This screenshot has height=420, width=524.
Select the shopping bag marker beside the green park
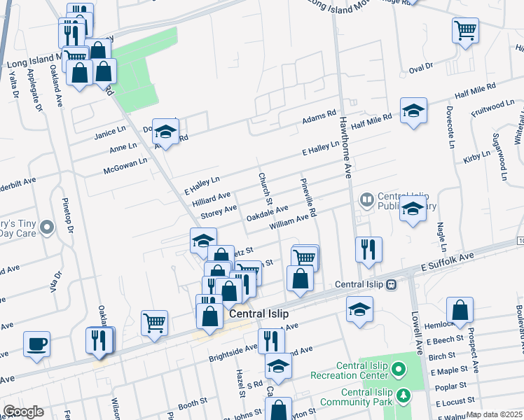(x=104, y=73)
